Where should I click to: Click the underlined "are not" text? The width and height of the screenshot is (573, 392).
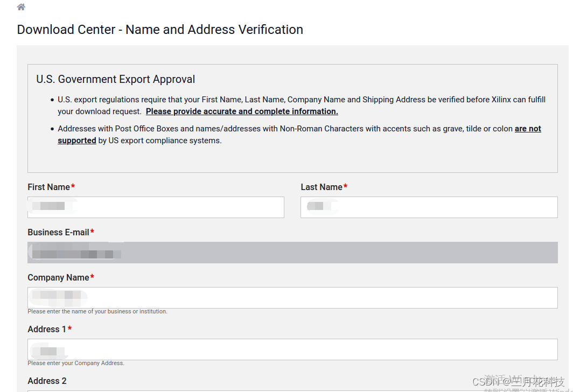click(528, 129)
